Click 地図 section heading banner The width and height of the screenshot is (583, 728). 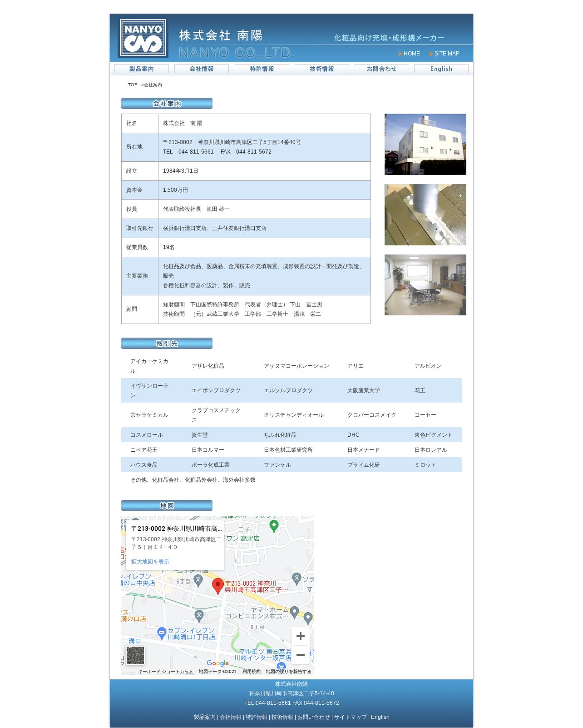pyautogui.click(x=167, y=506)
